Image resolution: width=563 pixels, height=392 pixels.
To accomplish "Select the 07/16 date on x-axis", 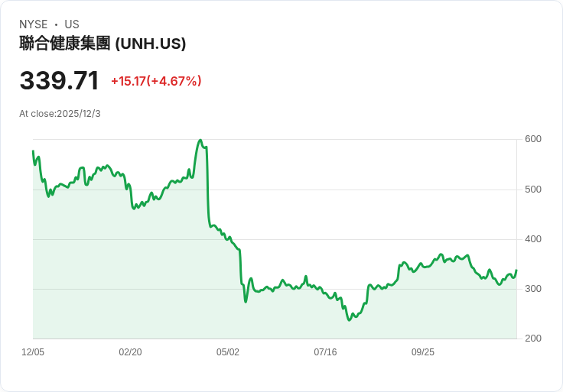I will click(325, 352).
